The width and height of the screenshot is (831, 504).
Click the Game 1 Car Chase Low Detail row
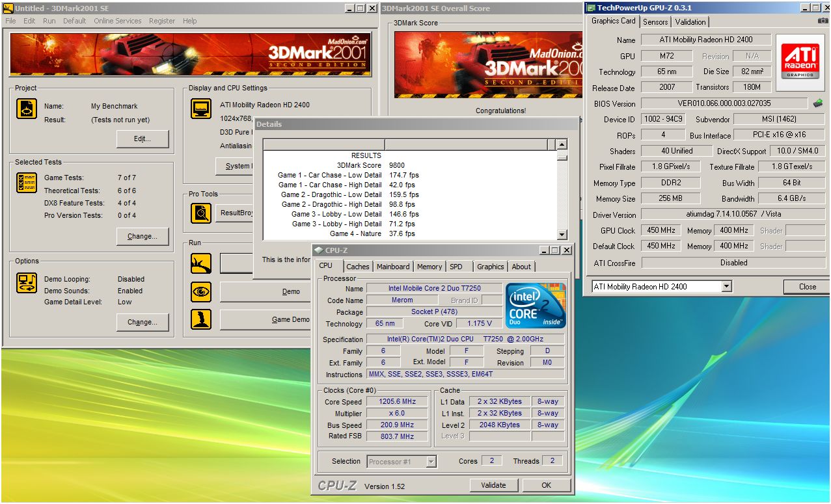410,175
